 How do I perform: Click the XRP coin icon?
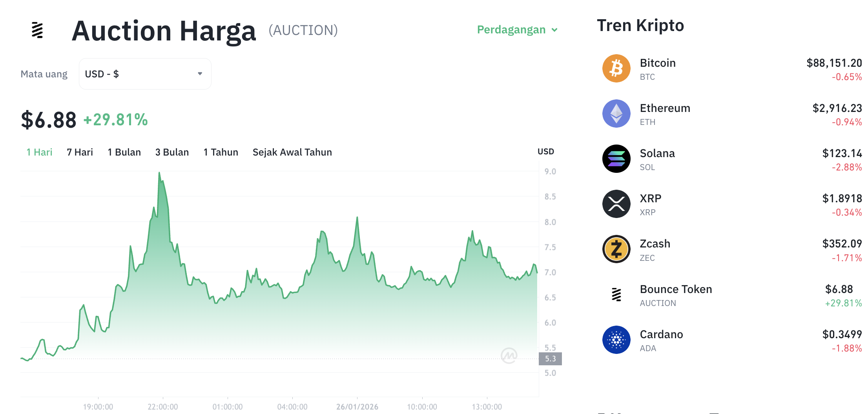616,203
